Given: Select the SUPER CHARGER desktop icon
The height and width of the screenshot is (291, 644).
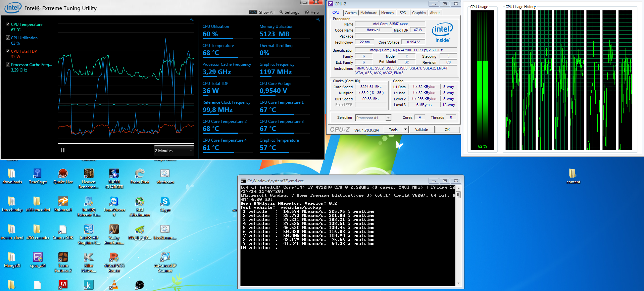Looking at the screenshot, I should [114, 179].
